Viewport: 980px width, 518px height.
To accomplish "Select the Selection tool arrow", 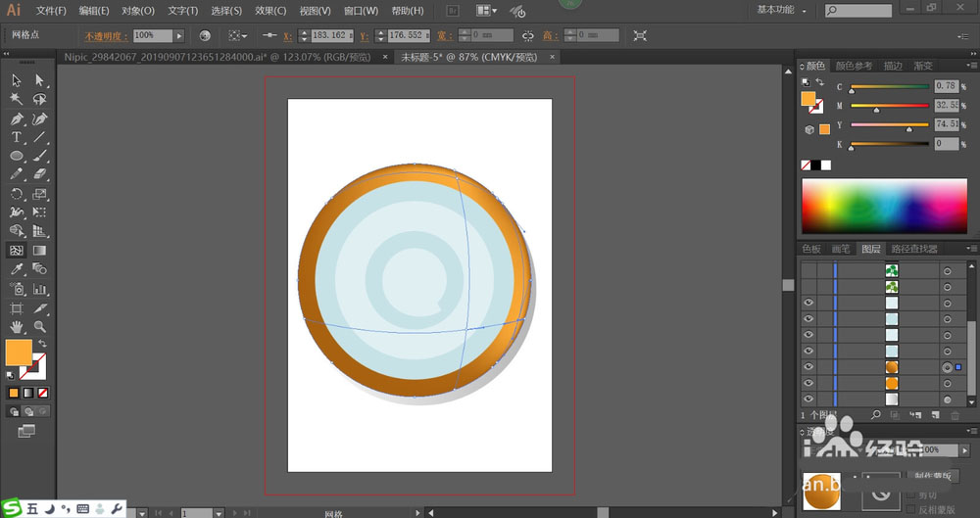I will pyautogui.click(x=17, y=80).
